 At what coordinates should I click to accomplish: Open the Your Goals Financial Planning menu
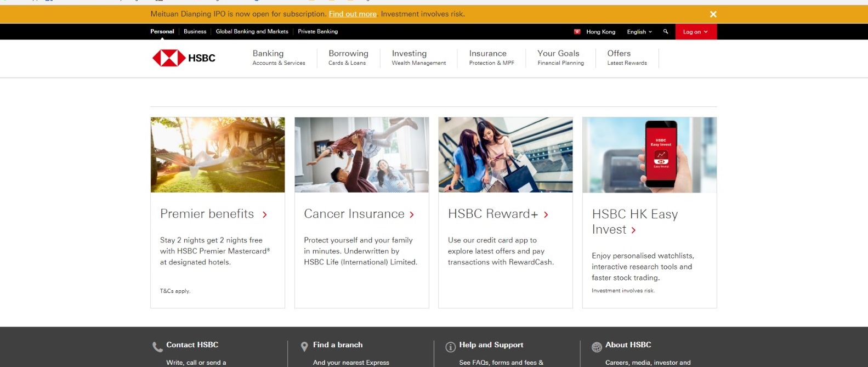click(560, 58)
